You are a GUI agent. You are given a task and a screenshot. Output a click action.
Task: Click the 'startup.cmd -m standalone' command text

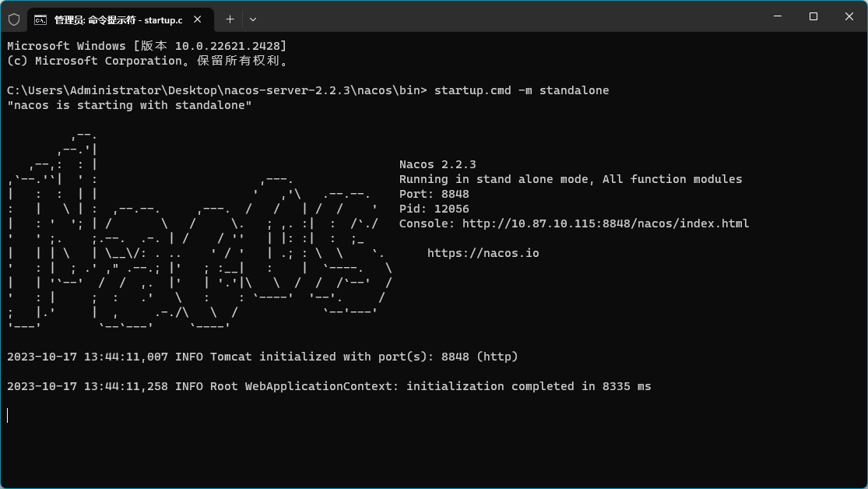pyautogui.click(x=522, y=90)
